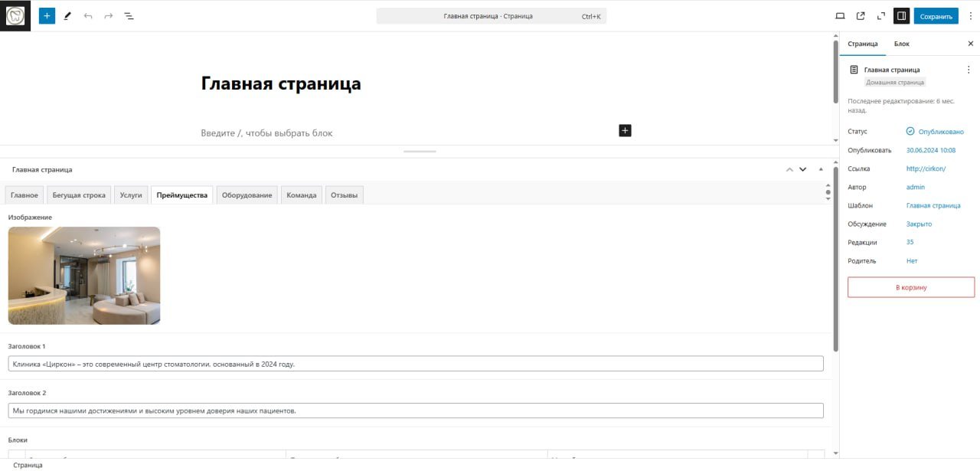Move the meta box down arrow
980x471 pixels.
[803, 169]
